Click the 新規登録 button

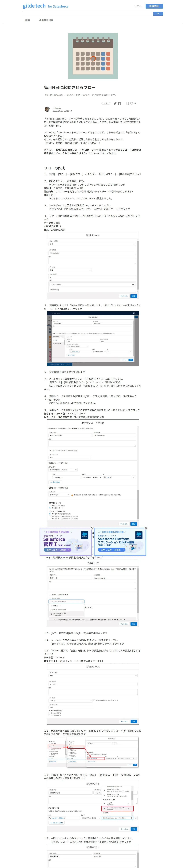click(x=154, y=6)
